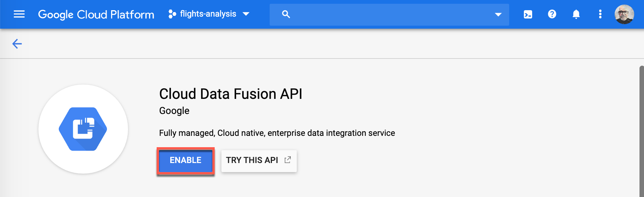Click the search magnifier icon
This screenshot has width=644, height=197.
286,14
